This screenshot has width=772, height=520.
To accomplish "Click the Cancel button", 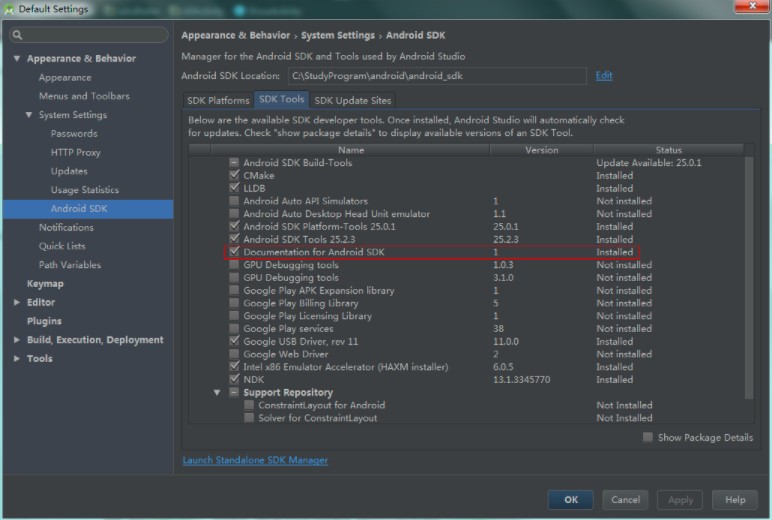I will (625, 500).
